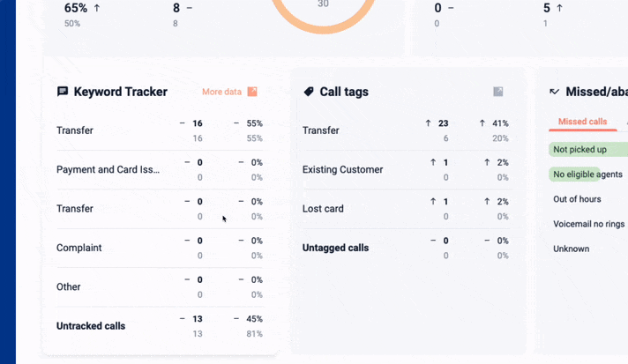Viewport: 628px width, 364px height.
Task: Click up arrow next to 65%
Action: 96,8
